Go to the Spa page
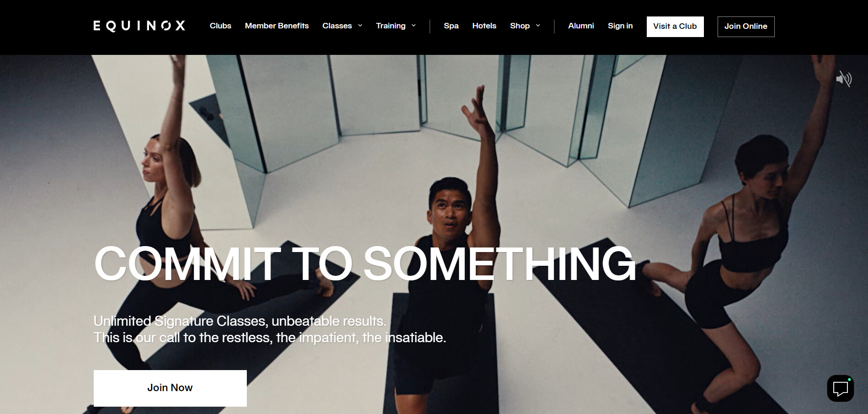 click(451, 26)
